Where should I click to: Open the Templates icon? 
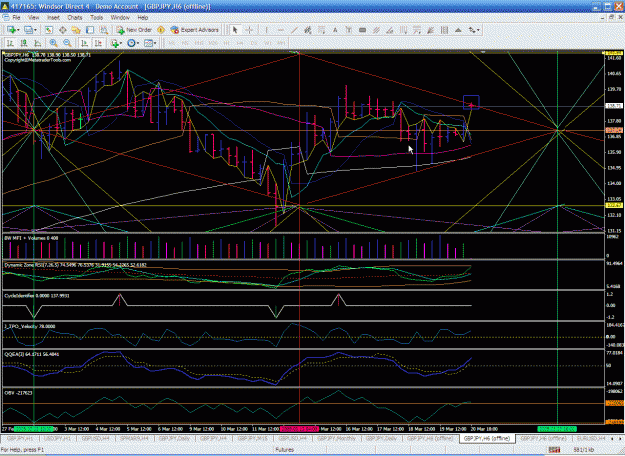[148, 43]
